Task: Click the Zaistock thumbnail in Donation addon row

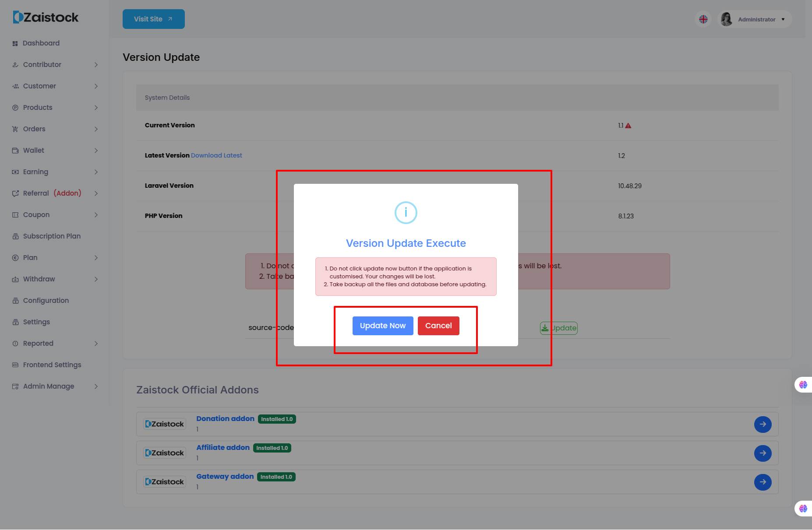Action: [x=165, y=424]
